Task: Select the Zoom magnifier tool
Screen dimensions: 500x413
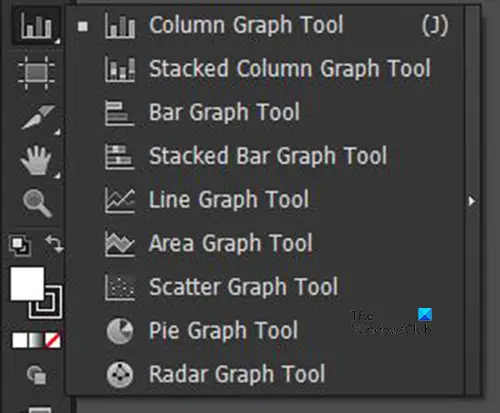Action: (x=37, y=203)
